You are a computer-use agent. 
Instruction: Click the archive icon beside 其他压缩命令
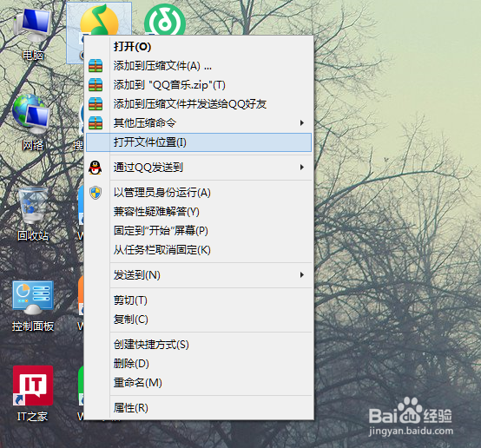[96, 123]
